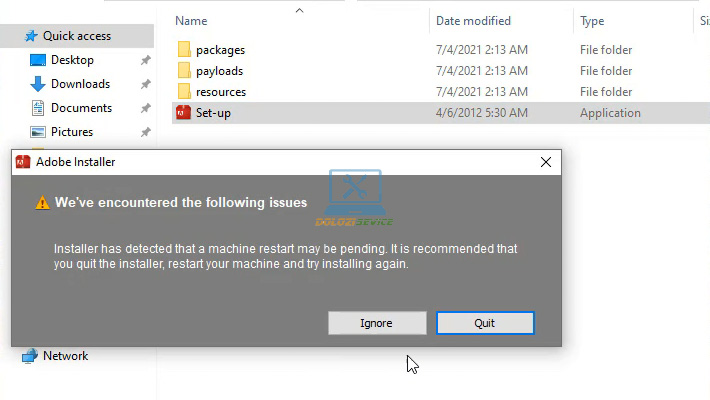The image size is (710, 400).
Task: Select Network in the navigation pane
Action: pos(65,356)
